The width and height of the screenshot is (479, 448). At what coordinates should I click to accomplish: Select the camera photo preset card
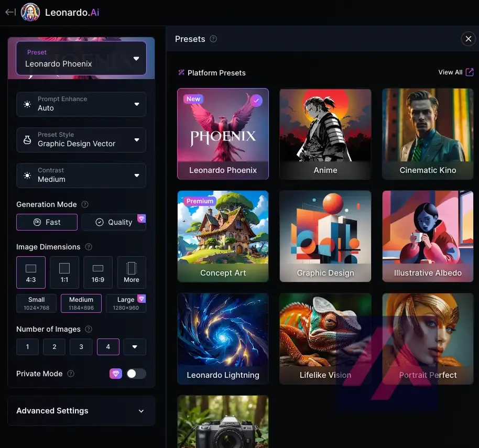(x=223, y=422)
